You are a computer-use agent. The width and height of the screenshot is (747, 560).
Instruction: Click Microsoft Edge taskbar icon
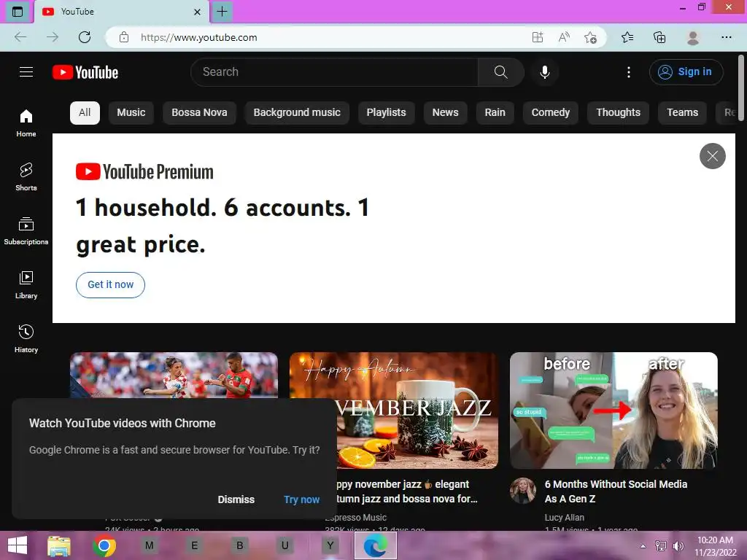click(376, 545)
